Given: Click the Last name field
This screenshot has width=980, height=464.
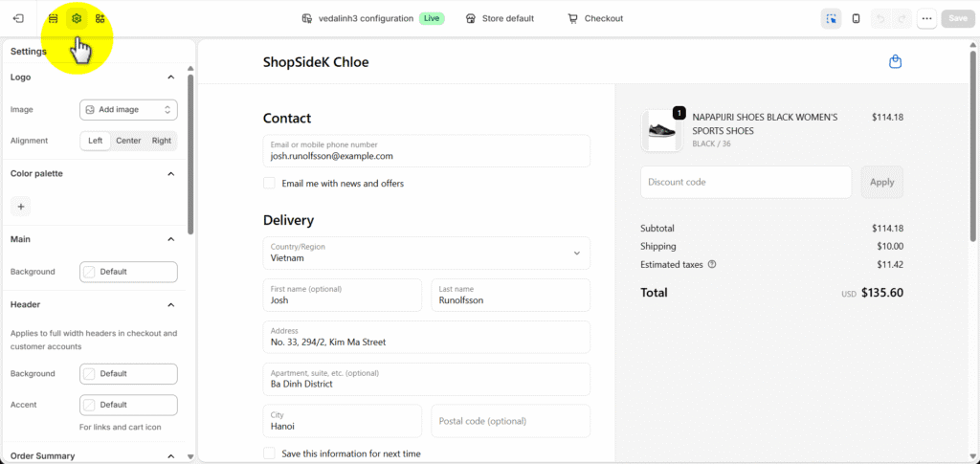Looking at the screenshot, I should (x=511, y=295).
